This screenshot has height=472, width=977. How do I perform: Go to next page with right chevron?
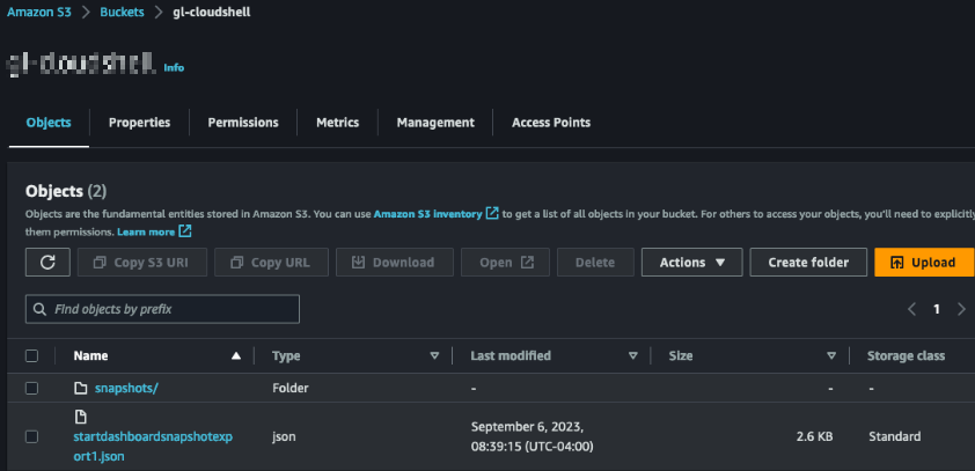[x=961, y=309]
